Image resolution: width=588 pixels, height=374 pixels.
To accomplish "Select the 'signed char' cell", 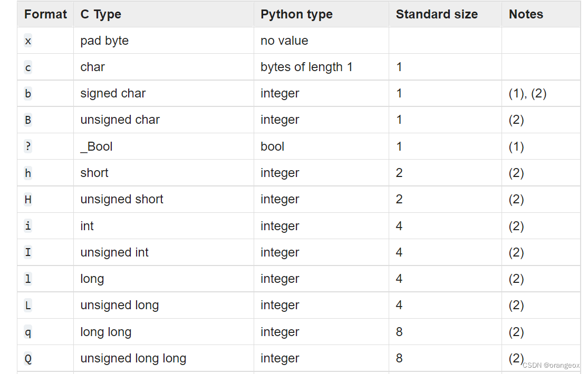I will pyautogui.click(x=113, y=93).
